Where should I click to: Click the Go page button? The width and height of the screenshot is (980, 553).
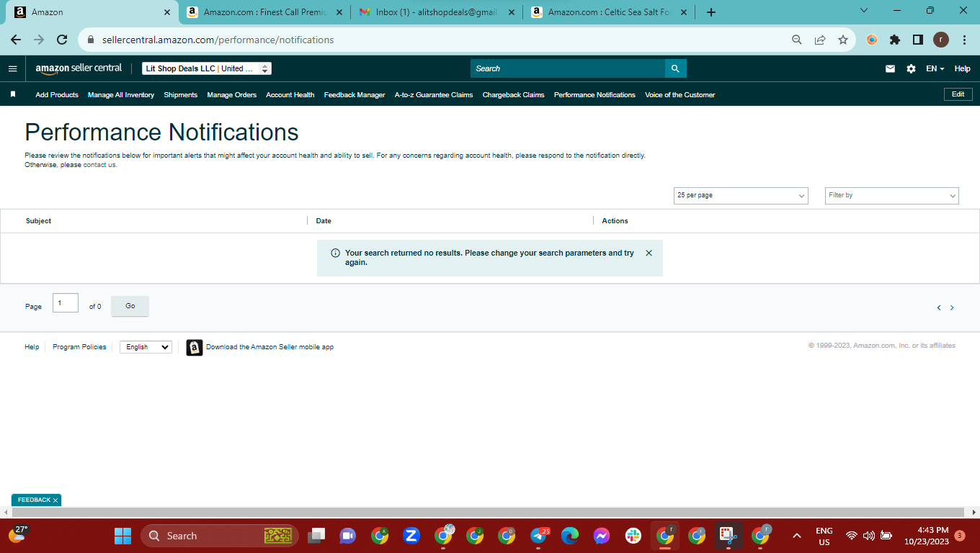(x=130, y=306)
